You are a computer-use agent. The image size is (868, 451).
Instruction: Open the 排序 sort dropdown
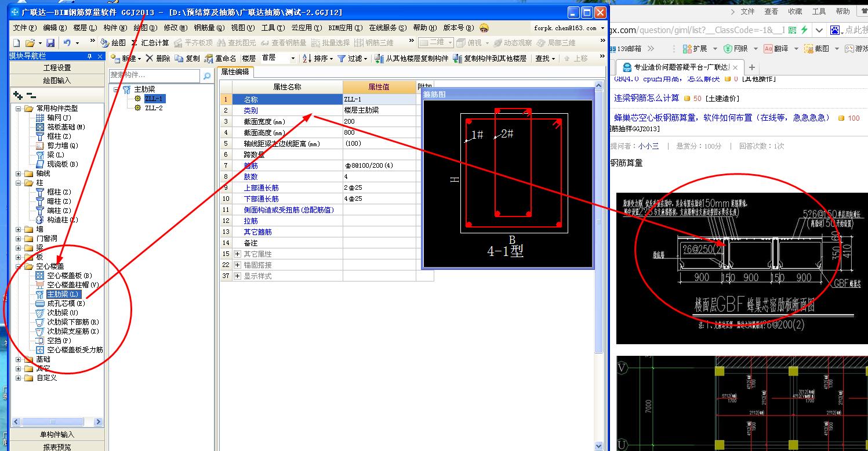click(x=319, y=59)
